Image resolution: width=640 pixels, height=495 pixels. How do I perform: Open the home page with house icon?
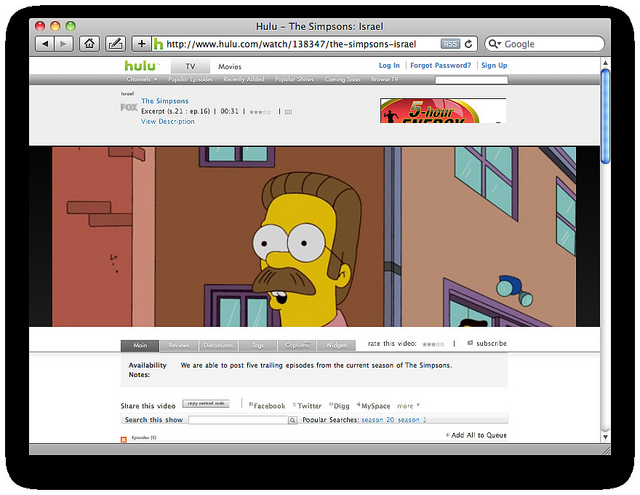click(x=90, y=44)
